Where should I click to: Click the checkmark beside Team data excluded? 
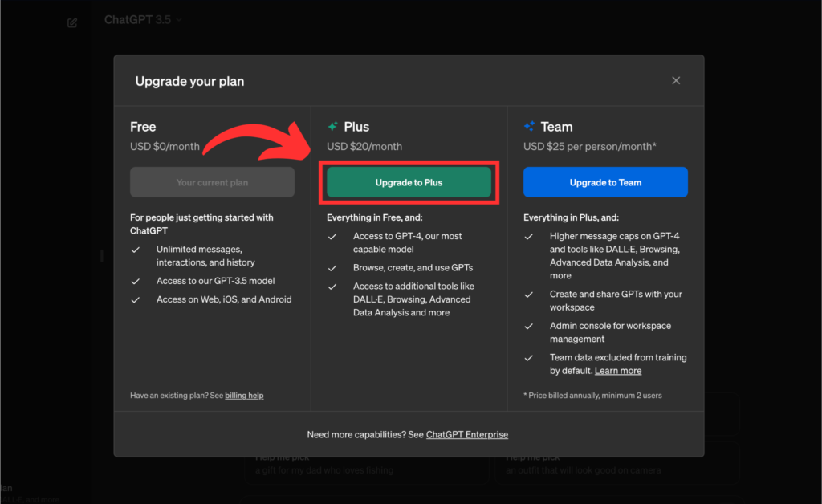click(529, 358)
